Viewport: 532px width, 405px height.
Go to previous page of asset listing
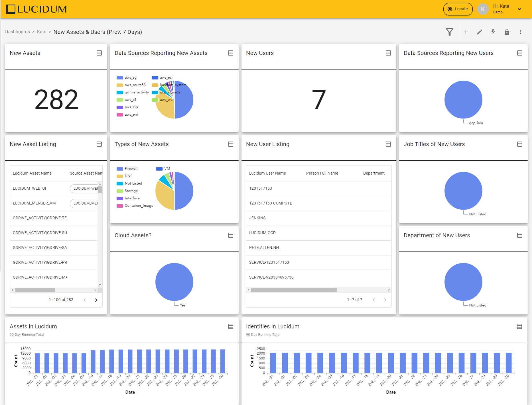tap(85, 300)
